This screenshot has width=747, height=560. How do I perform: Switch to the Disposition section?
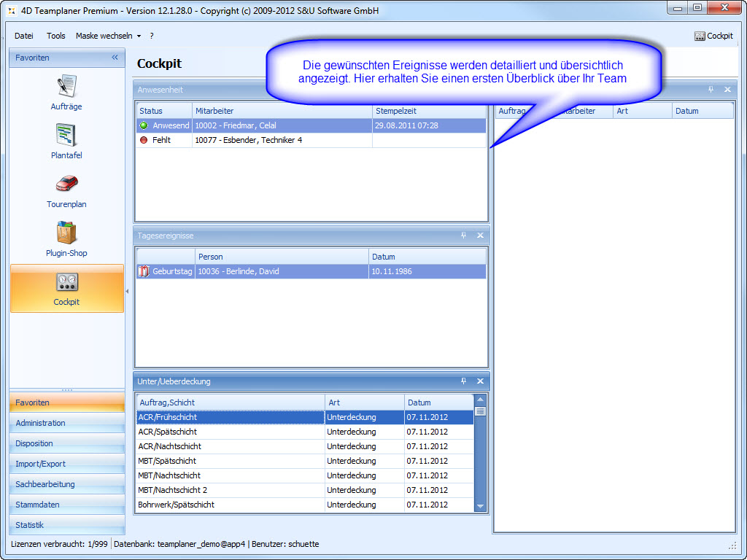[x=36, y=443]
